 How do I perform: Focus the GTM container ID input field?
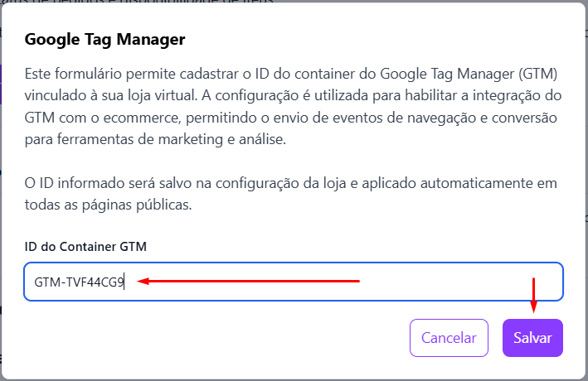tap(293, 282)
